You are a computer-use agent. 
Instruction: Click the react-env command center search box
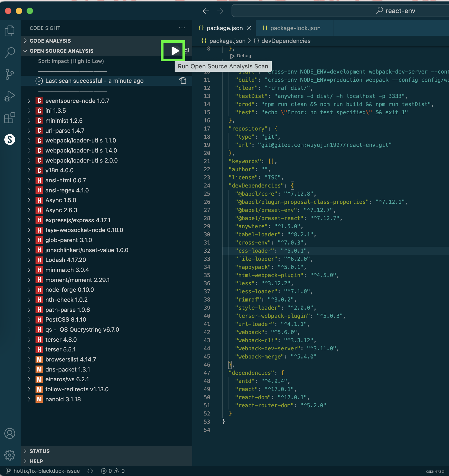pos(340,11)
